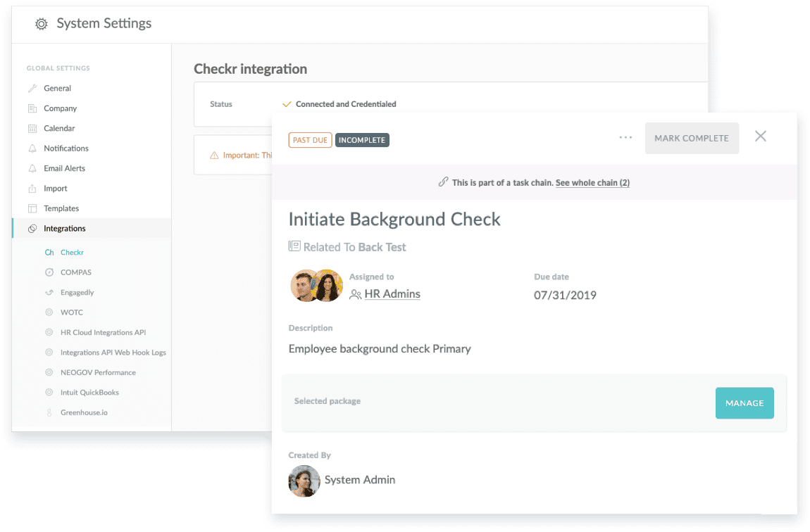Click the due date 07/31/2019
Screen dimensions: 810x532
click(x=565, y=295)
